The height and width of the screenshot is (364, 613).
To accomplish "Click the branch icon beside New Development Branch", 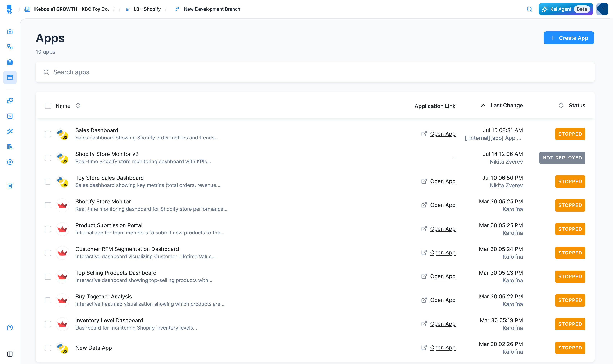I will pos(177,9).
